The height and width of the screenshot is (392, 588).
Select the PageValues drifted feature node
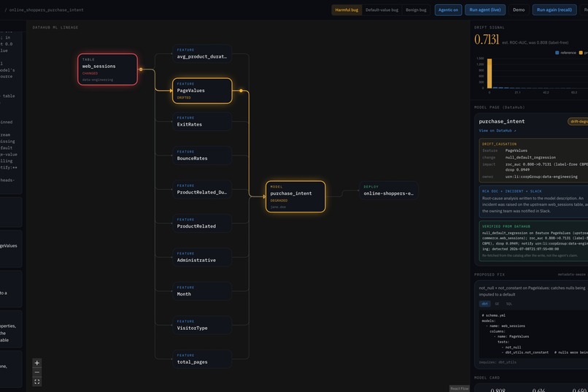(x=202, y=91)
